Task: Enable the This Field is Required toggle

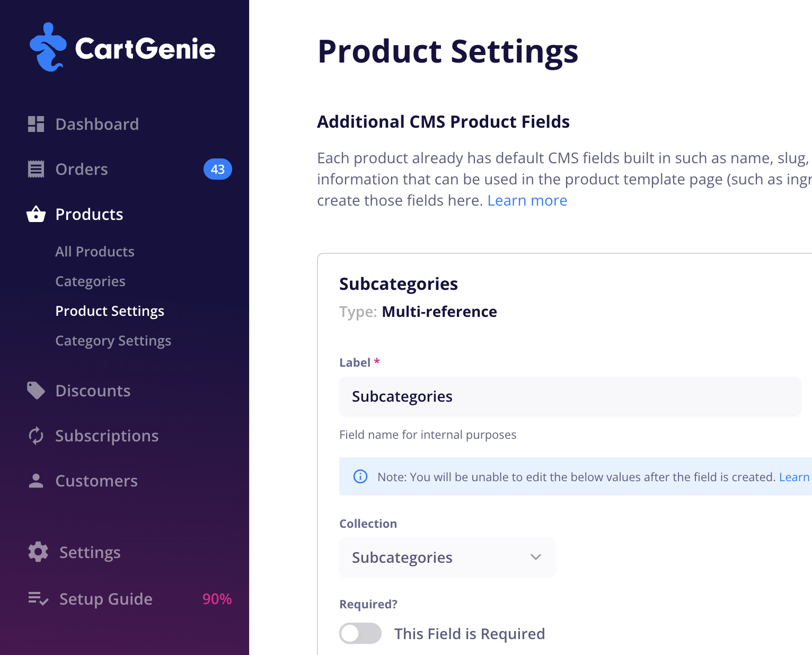Action: (x=360, y=633)
